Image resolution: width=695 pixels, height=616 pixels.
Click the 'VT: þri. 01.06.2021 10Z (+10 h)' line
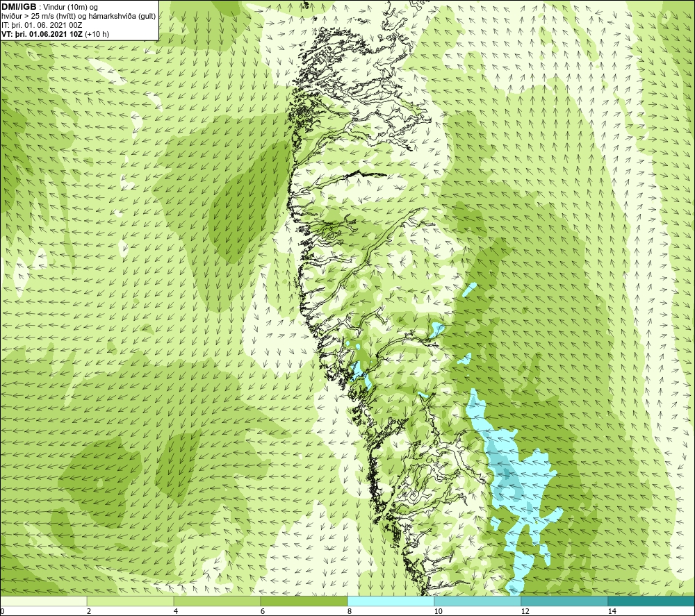[55, 34]
